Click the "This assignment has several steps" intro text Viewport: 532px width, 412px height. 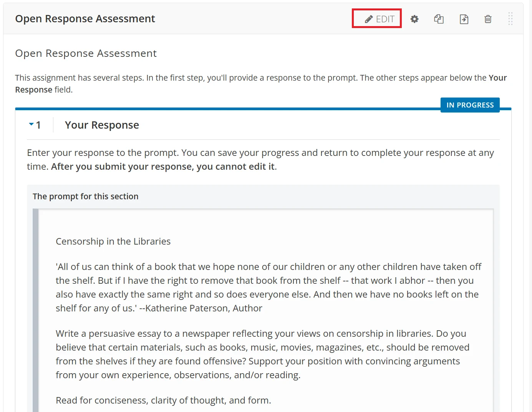[x=261, y=83]
